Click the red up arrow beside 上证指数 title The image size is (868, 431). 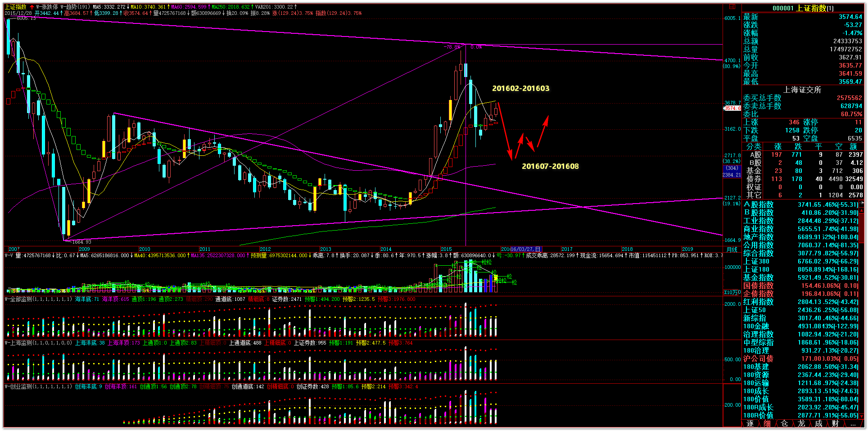click(32, 7)
